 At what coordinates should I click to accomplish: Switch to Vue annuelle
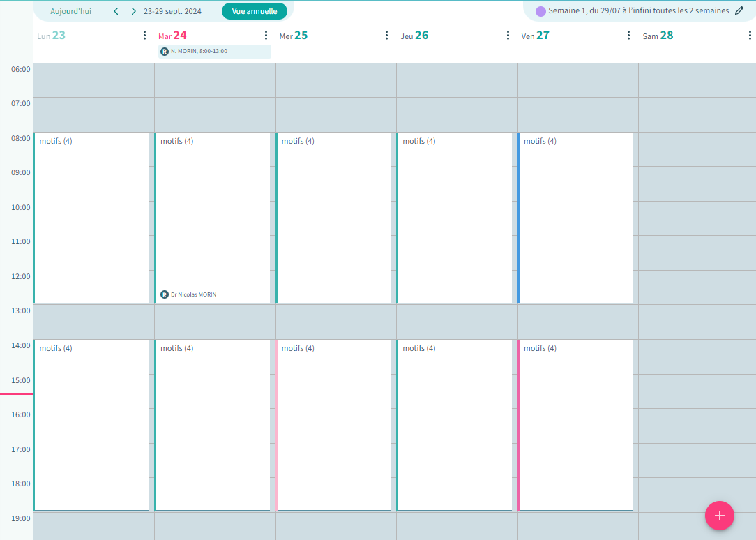[x=255, y=11]
